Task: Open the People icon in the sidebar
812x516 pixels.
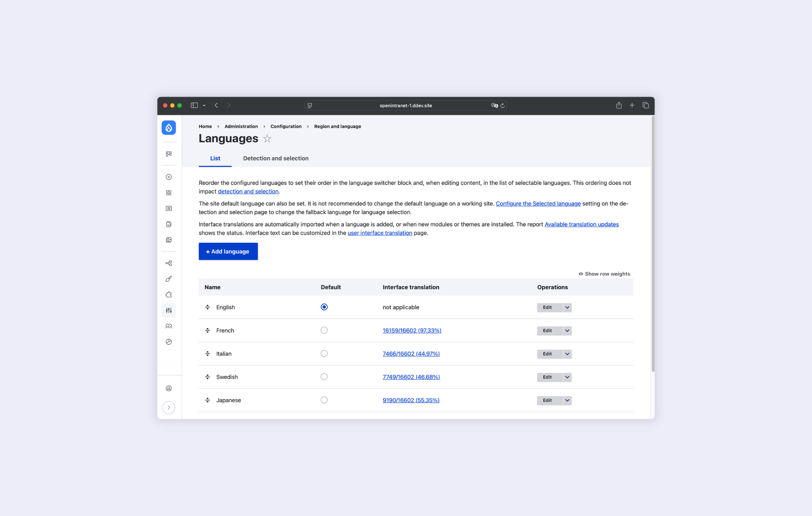Action: pyautogui.click(x=168, y=326)
